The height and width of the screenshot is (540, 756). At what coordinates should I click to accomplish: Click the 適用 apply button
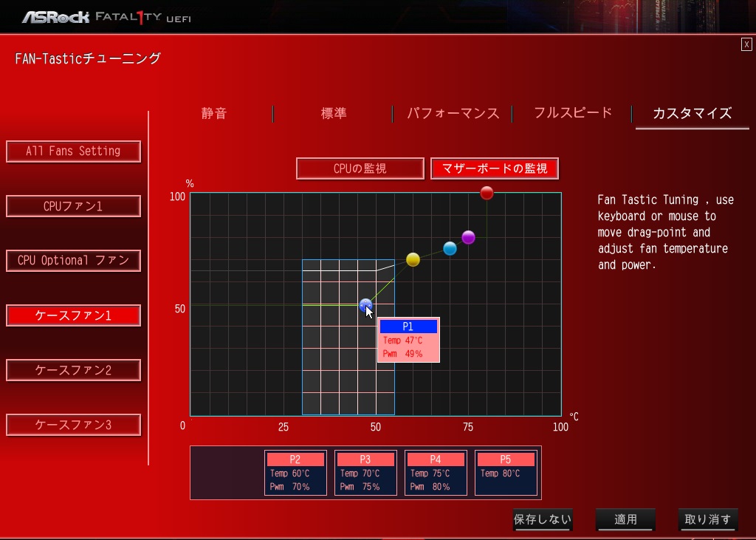point(625,520)
